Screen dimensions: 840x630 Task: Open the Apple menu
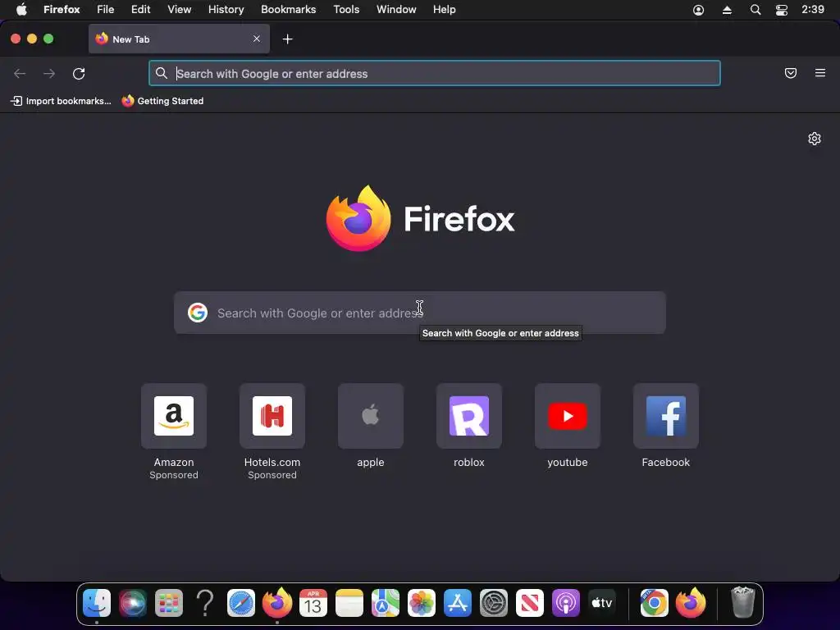click(21, 10)
